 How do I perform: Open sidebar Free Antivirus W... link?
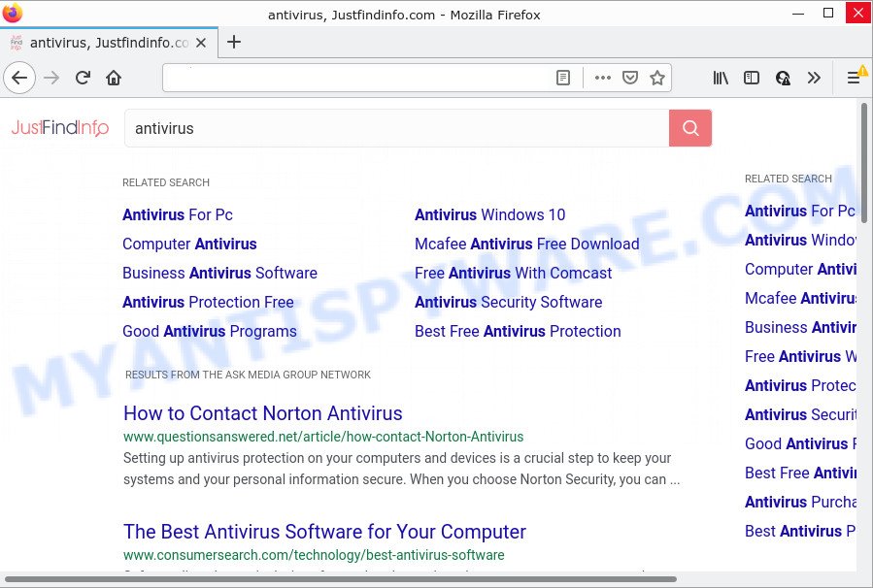coord(800,356)
